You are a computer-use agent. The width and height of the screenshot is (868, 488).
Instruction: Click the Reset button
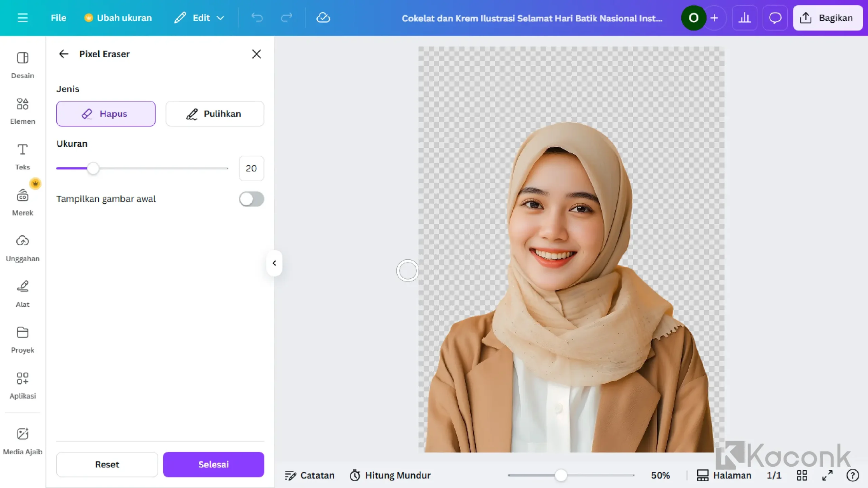pos(107,464)
